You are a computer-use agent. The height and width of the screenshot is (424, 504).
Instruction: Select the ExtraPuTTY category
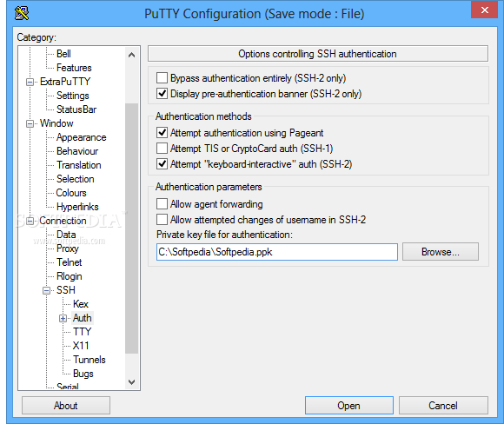click(x=65, y=82)
